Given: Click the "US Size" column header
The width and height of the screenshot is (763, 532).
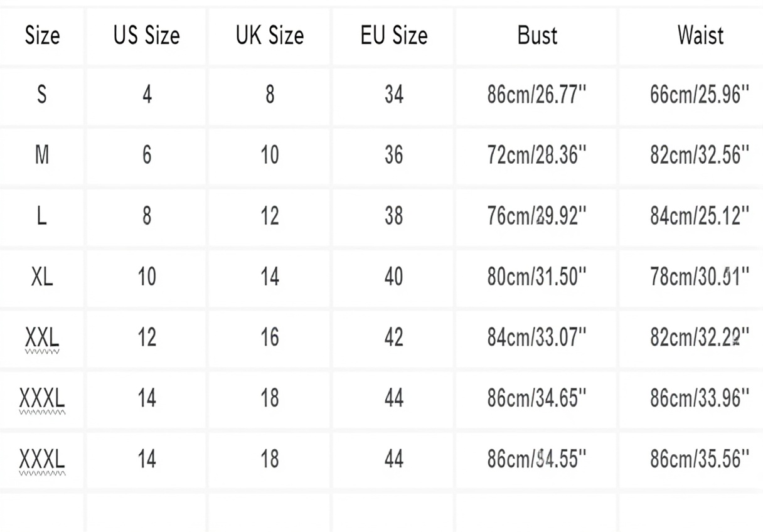Looking at the screenshot, I should 146,36.
